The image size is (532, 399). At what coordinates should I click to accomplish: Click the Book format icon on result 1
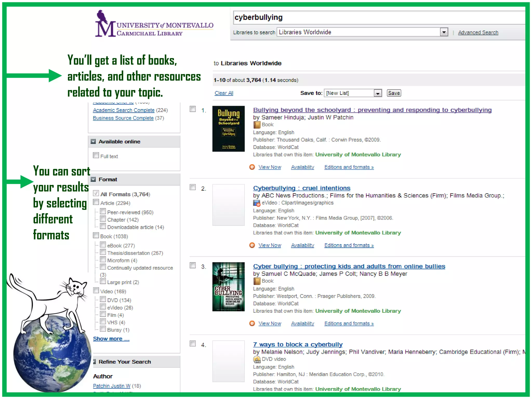(257, 125)
